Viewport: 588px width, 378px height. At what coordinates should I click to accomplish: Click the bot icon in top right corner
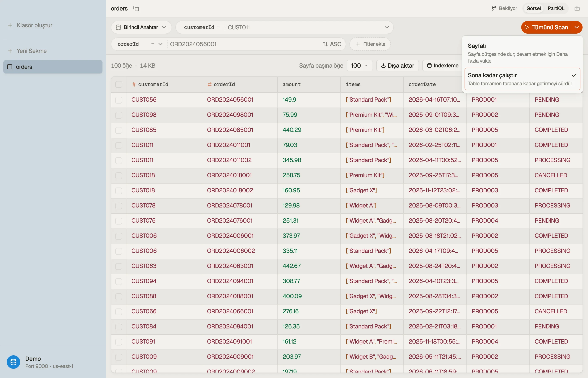coord(577,9)
